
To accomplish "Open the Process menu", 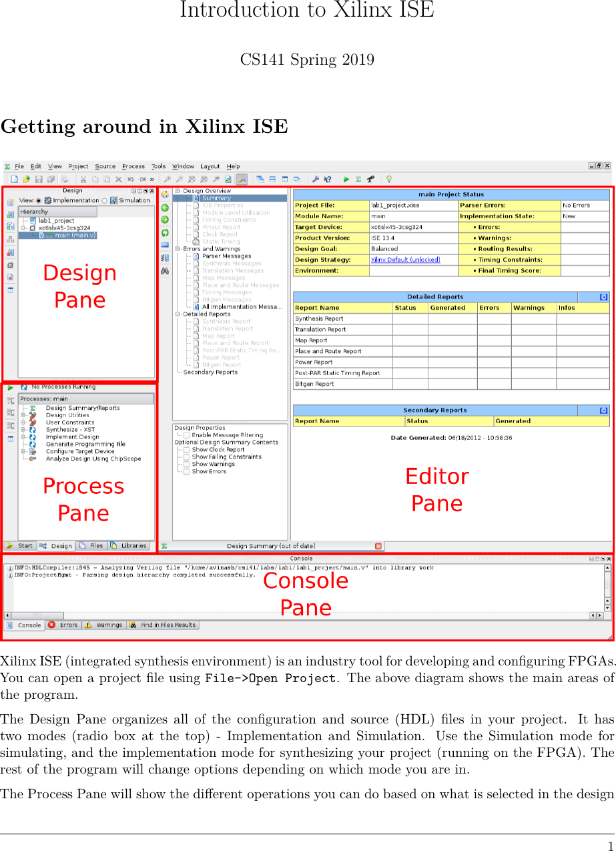I will point(133,166).
